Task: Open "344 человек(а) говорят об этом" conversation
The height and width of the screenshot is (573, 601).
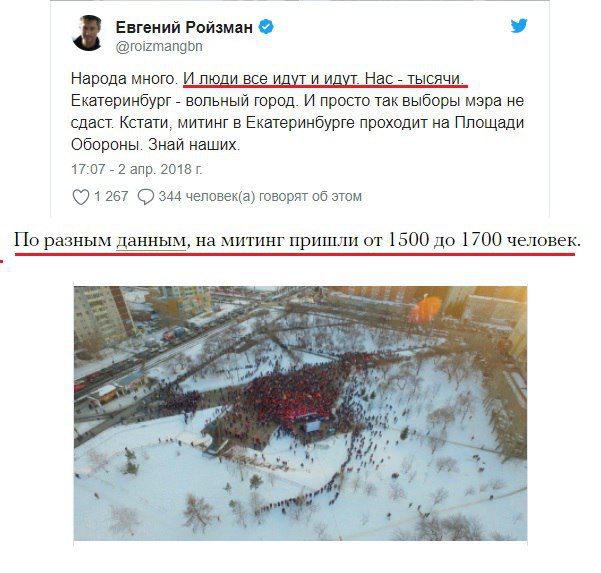Action: click(260, 196)
